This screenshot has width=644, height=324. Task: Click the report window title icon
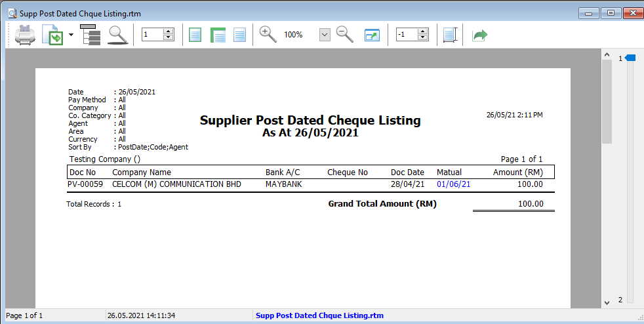pos(12,13)
